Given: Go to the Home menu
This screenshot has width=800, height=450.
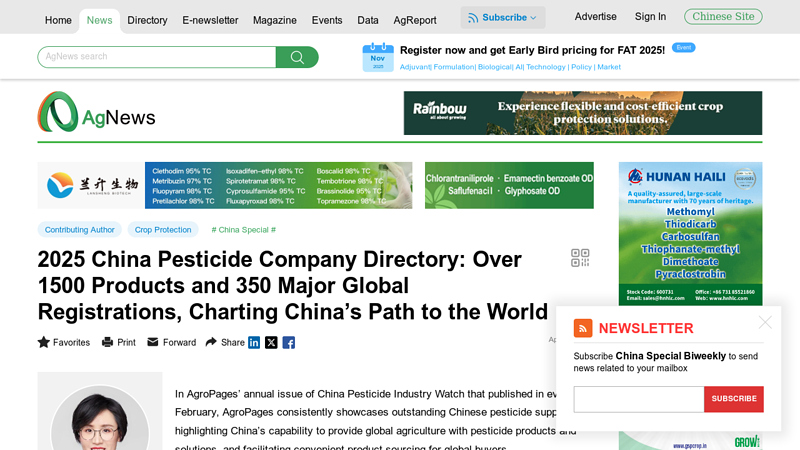Looking at the screenshot, I should click(58, 20).
